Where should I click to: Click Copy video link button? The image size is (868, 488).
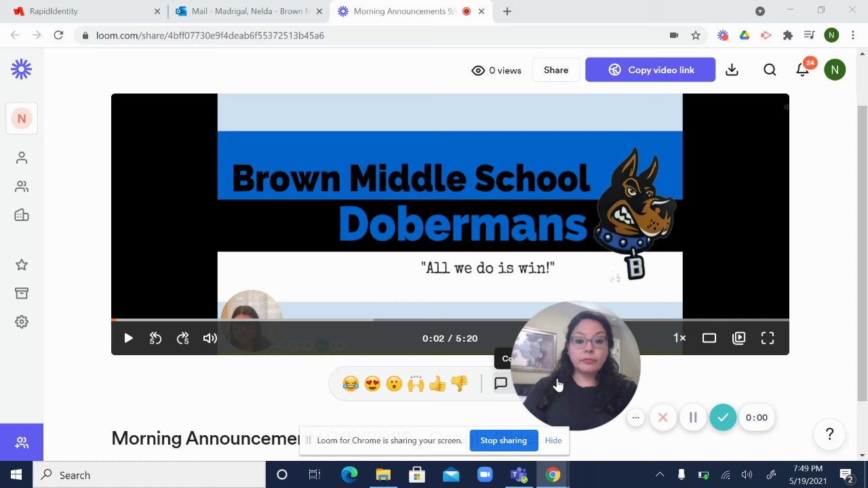point(650,70)
